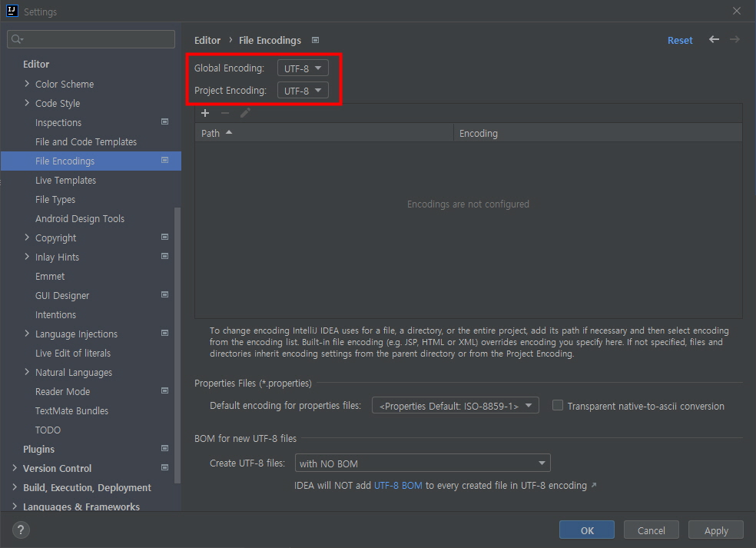Screen dimensions: 756x548
Task: Click project icon on Version Control row
Action: coord(164,468)
